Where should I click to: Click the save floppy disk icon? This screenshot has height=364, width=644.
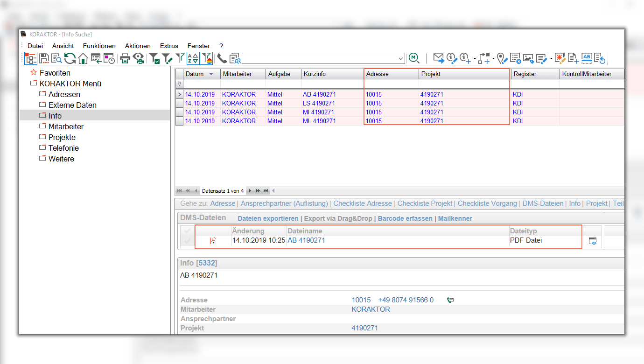click(x=44, y=58)
